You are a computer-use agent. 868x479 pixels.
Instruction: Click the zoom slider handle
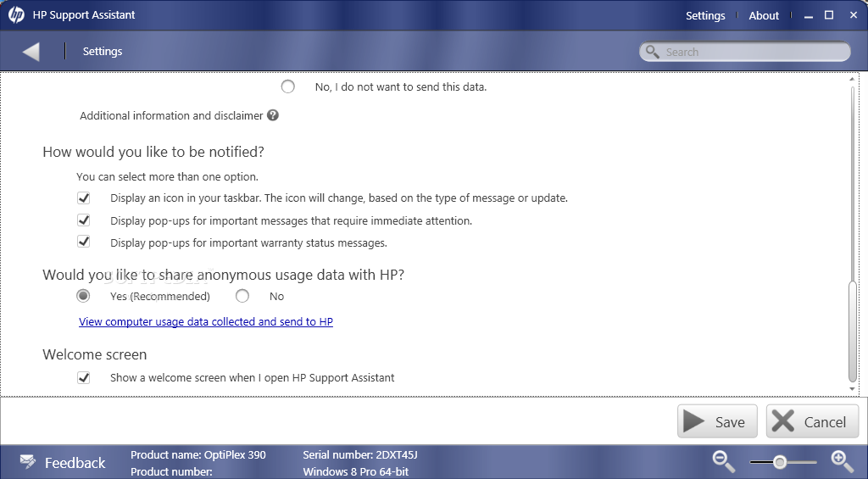click(x=780, y=462)
